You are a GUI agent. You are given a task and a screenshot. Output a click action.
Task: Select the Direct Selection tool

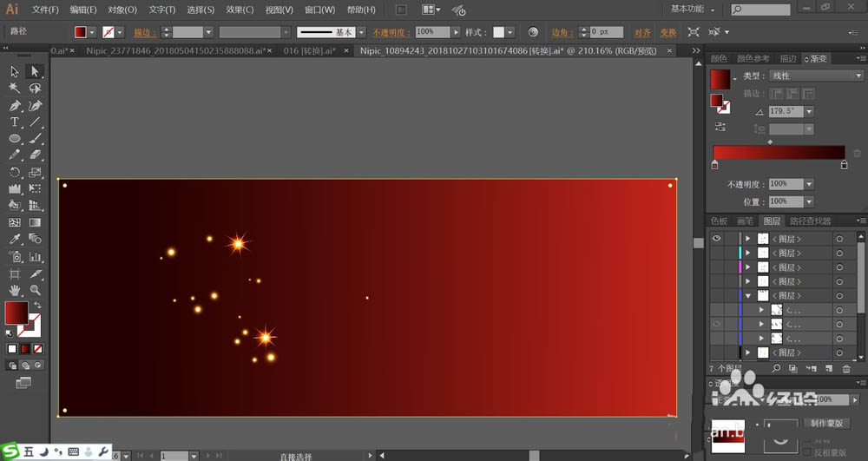click(35, 71)
